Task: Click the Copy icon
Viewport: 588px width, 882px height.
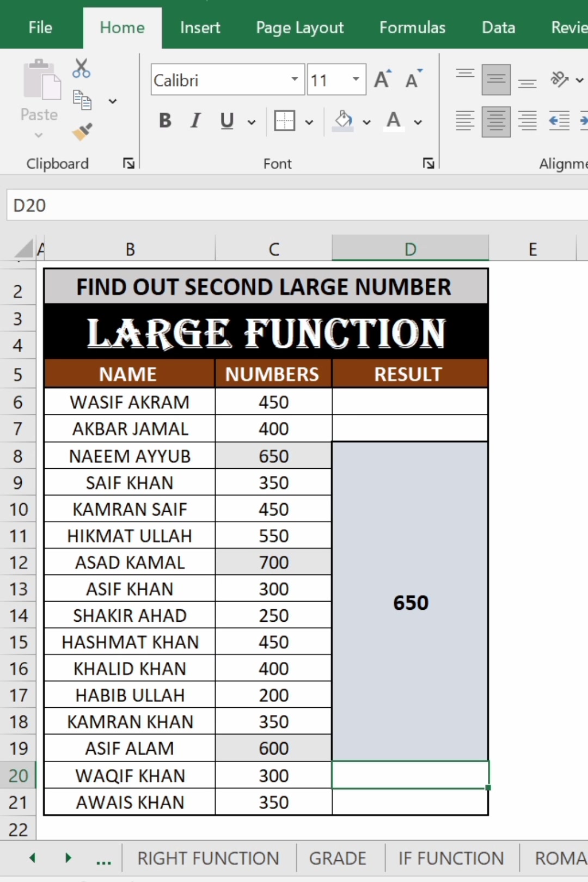Action: (x=82, y=100)
